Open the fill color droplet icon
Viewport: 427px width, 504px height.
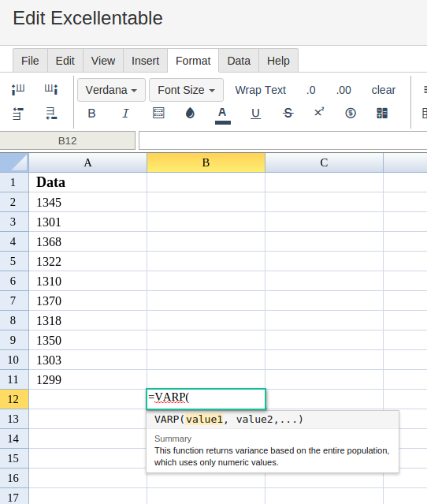190,113
